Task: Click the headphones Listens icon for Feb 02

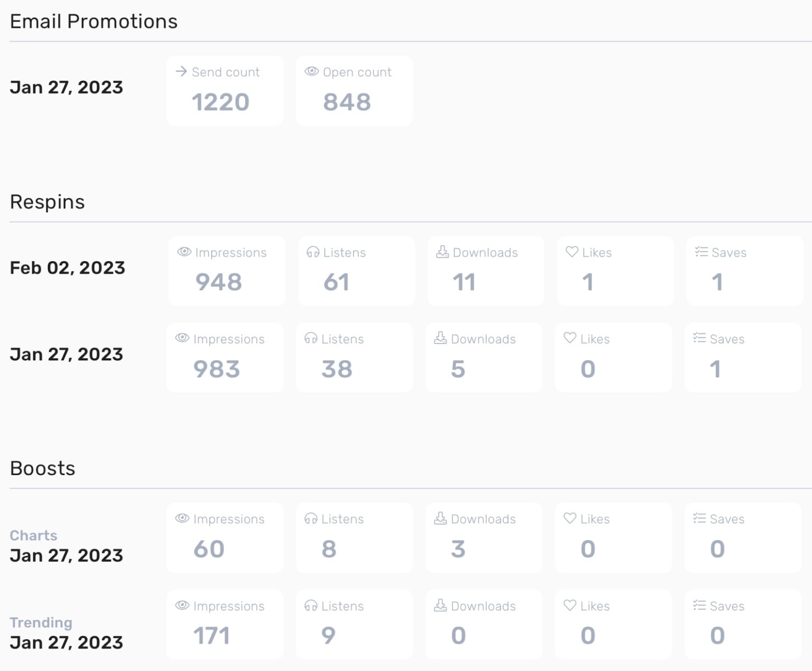Action: click(313, 252)
